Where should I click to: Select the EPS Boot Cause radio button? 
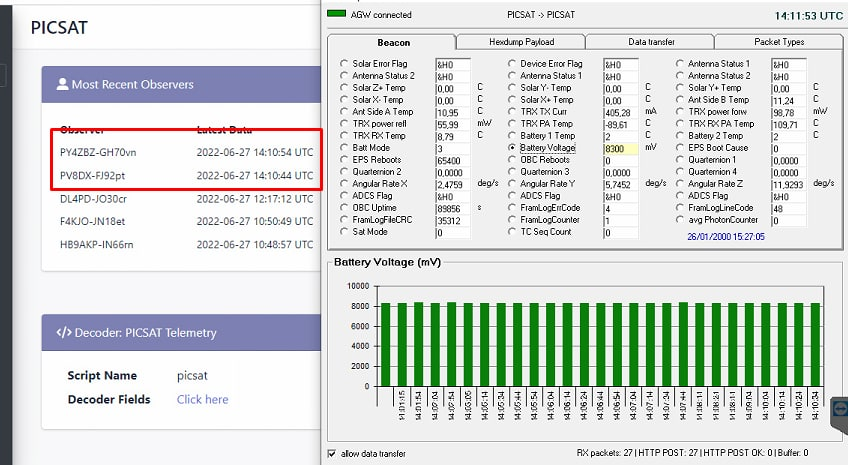679,148
